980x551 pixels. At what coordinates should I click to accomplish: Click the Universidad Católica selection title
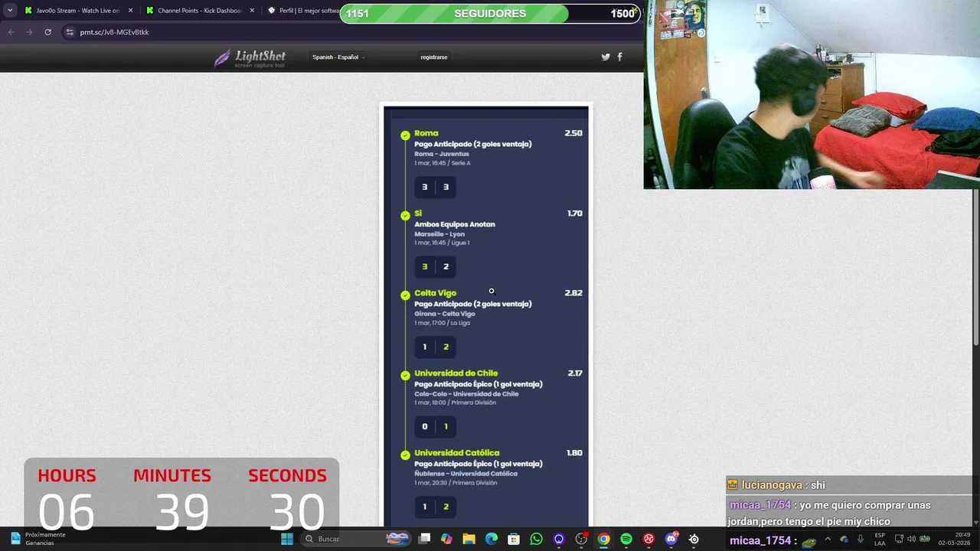[x=457, y=453]
